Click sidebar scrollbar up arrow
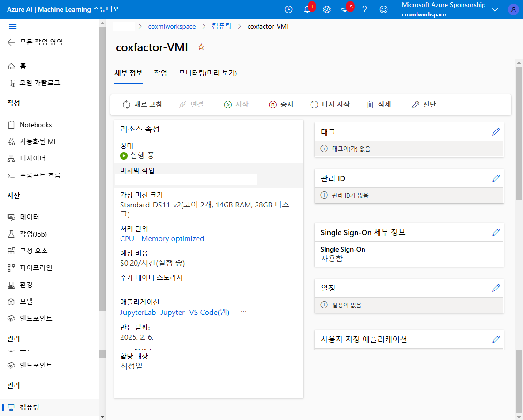Image resolution: width=523 pixels, height=420 pixels. (x=102, y=23)
